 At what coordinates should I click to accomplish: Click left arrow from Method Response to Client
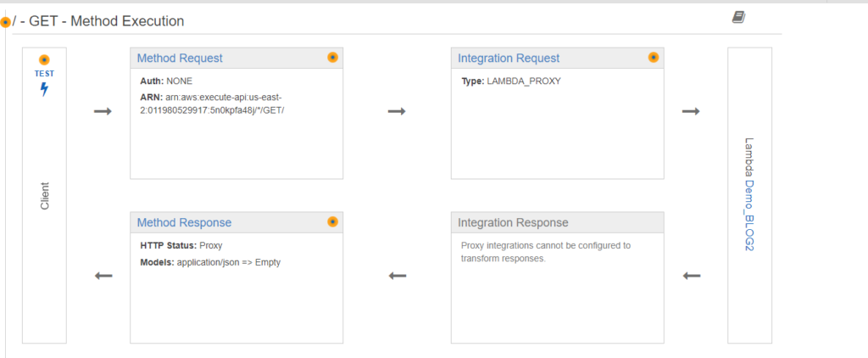pyautogui.click(x=103, y=276)
